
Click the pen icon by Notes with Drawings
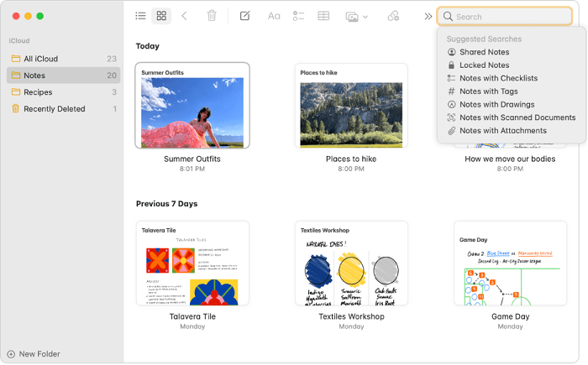click(x=452, y=105)
